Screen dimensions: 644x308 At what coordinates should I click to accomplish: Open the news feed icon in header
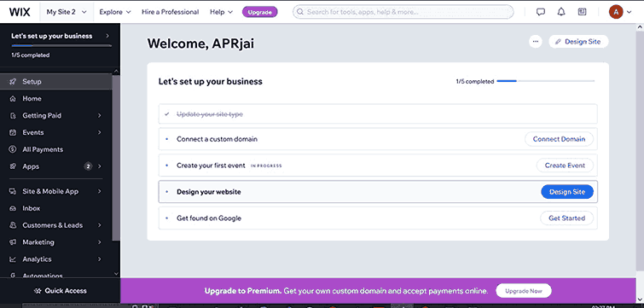click(x=582, y=12)
